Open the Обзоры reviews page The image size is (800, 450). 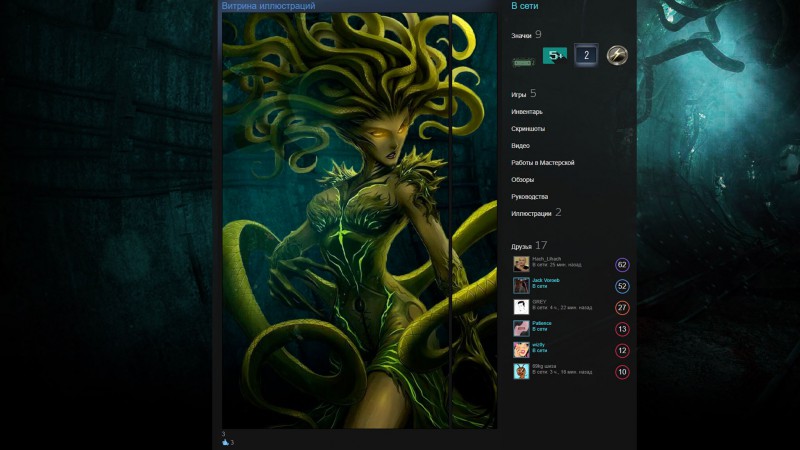tap(522, 180)
